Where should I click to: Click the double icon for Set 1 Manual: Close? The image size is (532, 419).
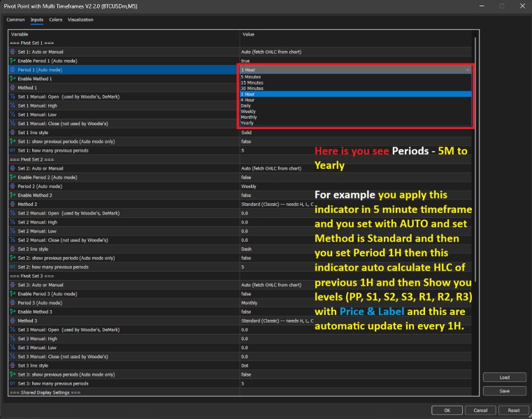pyautogui.click(x=13, y=124)
